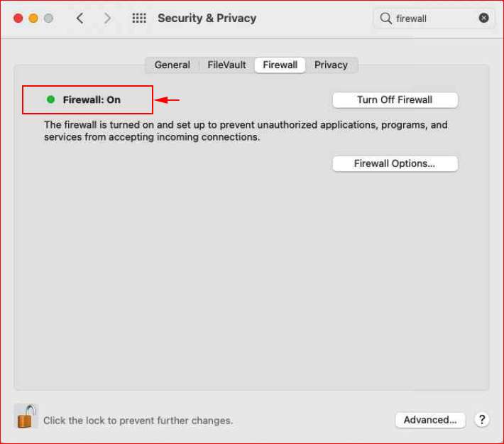504x444 pixels.
Task: Turn Off Firewall
Action: pos(395,99)
